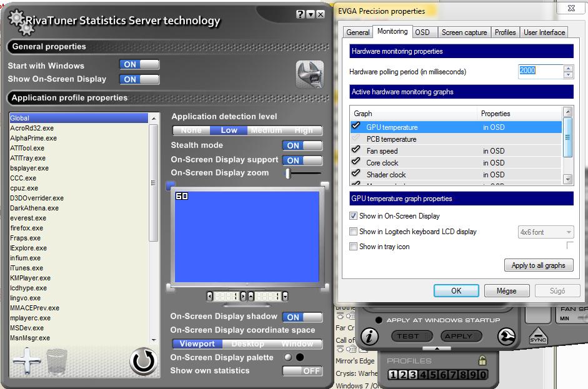Select profile slot 1 in EVGA Precision
The image size is (588, 389).
tap(392, 375)
